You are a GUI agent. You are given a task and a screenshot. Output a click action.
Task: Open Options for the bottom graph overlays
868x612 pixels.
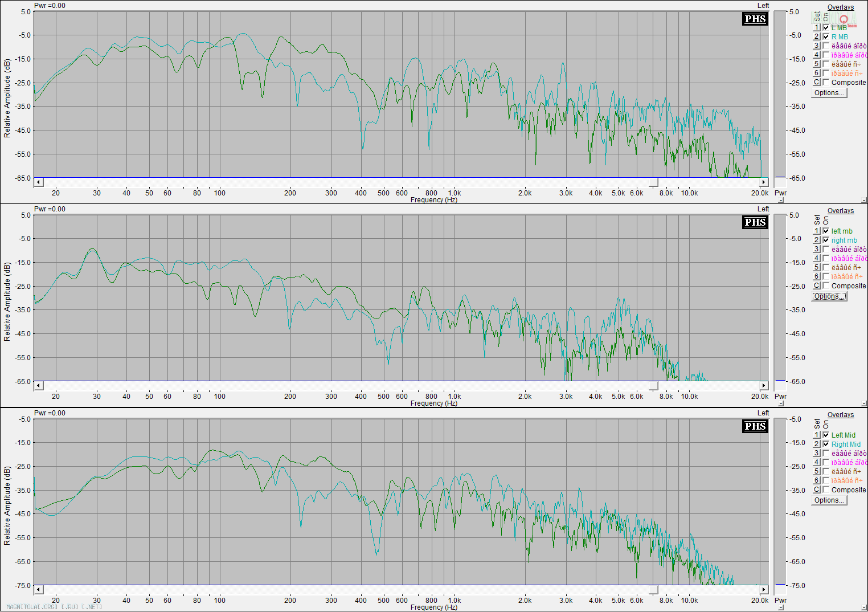829,500
